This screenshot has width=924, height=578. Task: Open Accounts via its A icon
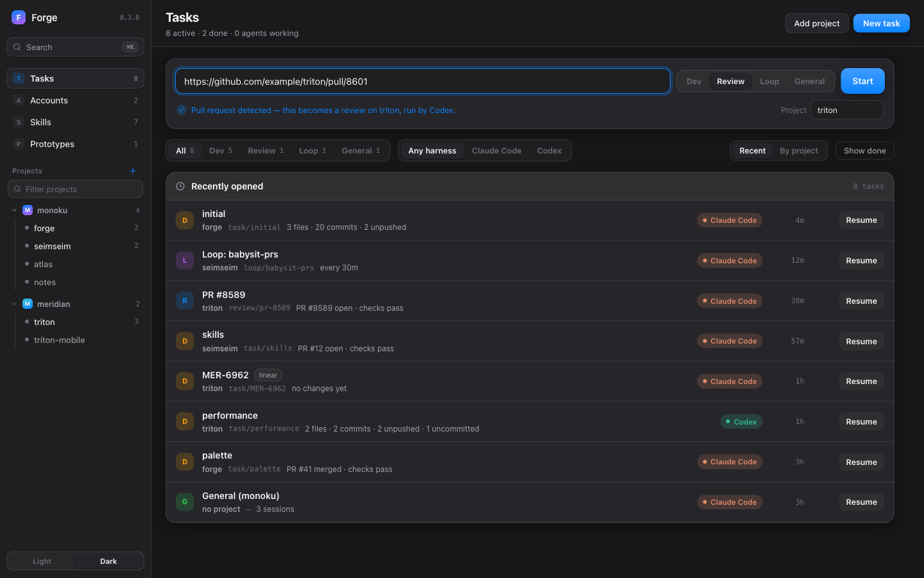tap(19, 100)
